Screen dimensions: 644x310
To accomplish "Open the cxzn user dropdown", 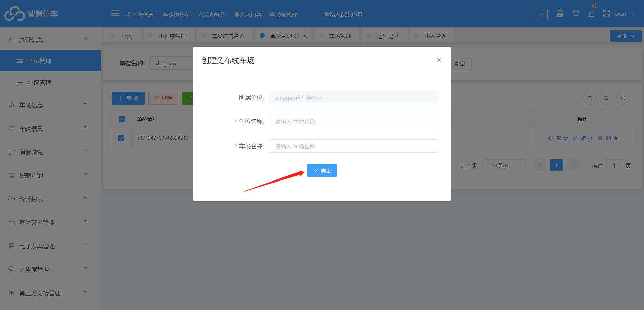I will [x=625, y=14].
